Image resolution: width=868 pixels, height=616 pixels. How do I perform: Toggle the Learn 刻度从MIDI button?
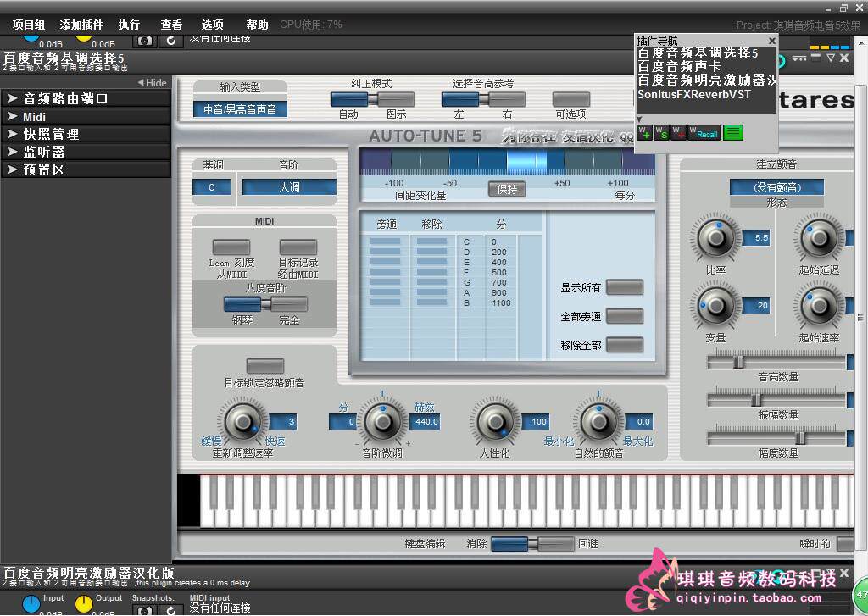coord(231,247)
